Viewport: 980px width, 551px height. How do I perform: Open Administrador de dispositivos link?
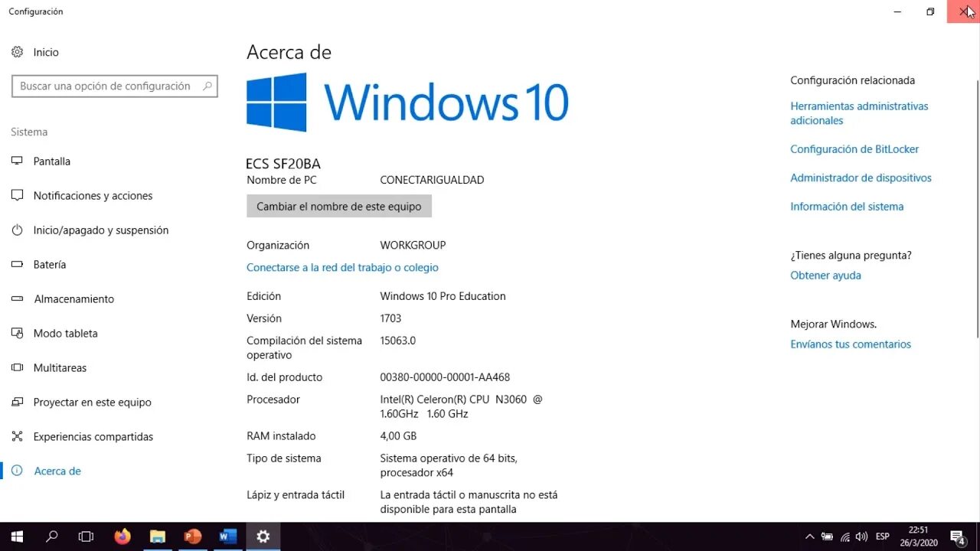(861, 178)
